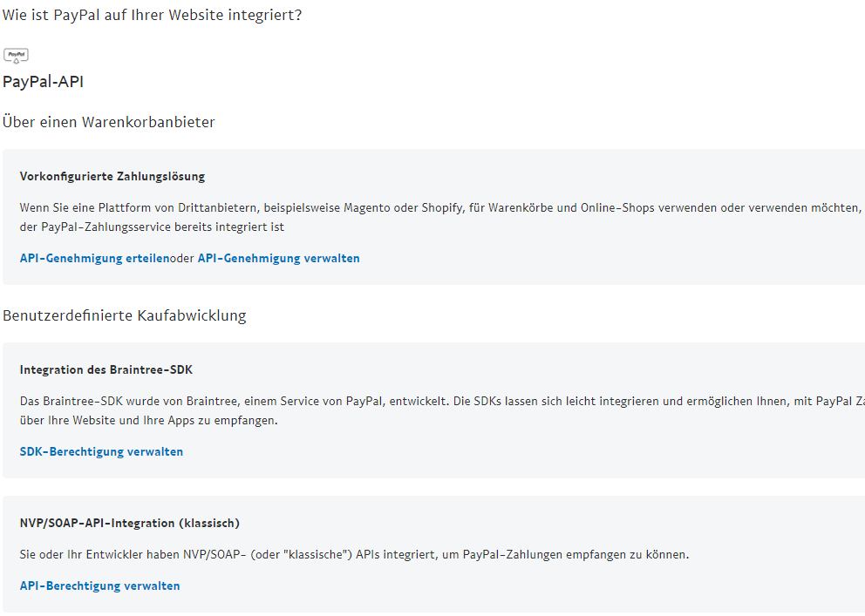
Task: Open the 'API-Genehmigung verwalten' link
Action: (x=278, y=259)
